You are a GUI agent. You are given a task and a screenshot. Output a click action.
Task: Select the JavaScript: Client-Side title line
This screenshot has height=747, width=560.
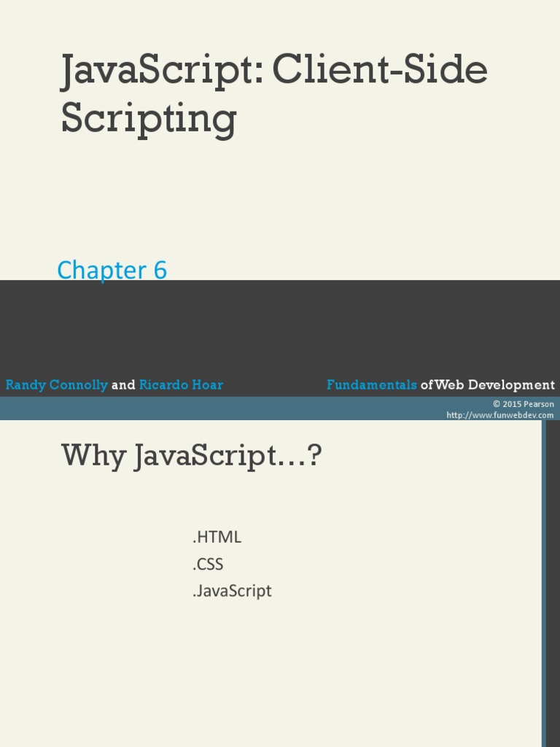[x=273, y=71]
